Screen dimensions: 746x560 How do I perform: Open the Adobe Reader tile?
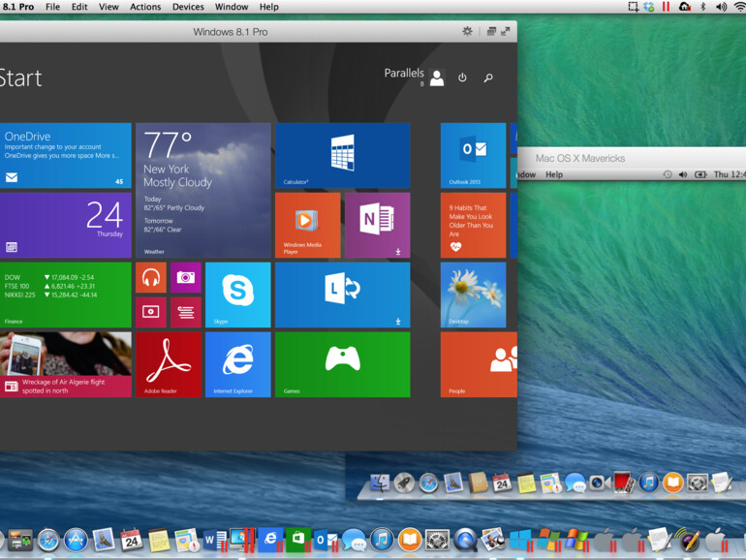[169, 364]
